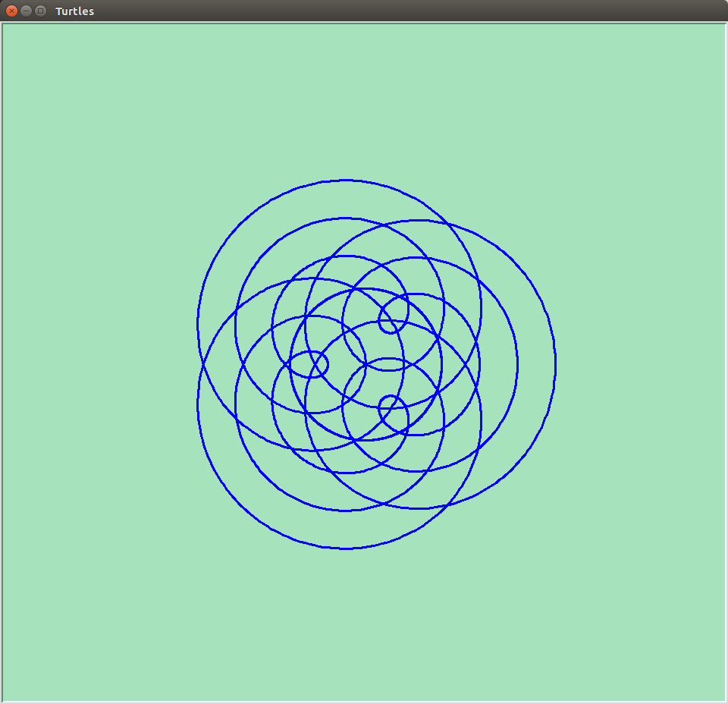
Task: Maximize the Turtles window
Action: [x=40, y=11]
